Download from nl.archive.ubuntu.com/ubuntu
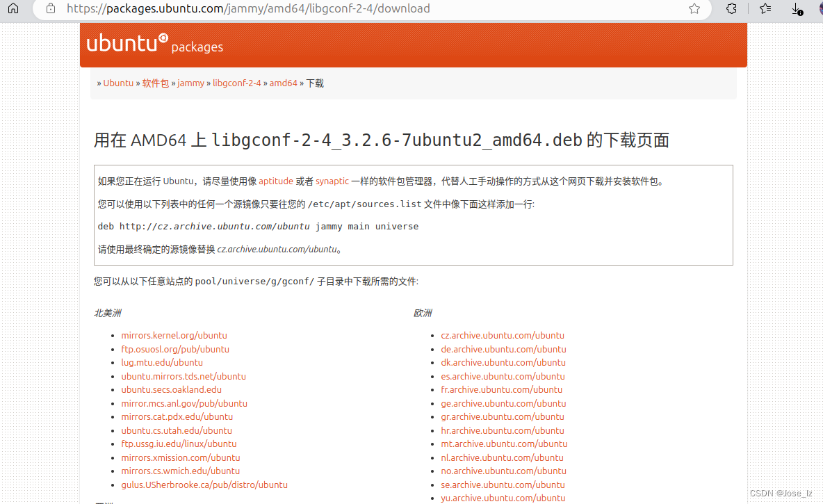The image size is (823, 504). (503, 457)
